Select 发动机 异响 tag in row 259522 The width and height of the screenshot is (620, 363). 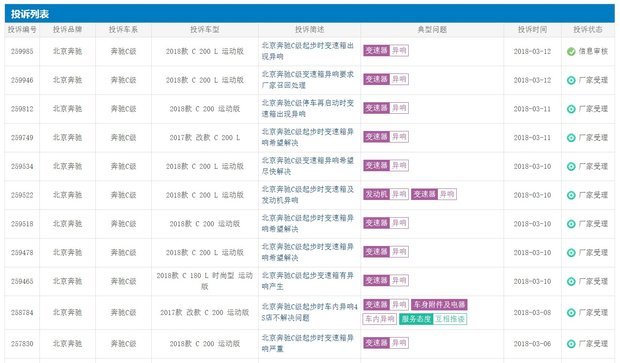pyautogui.click(x=386, y=194)
